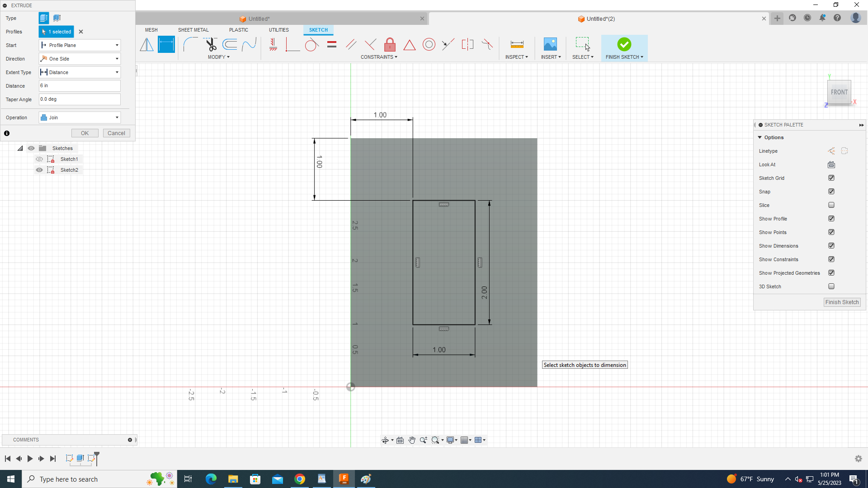Click the Insert image icon
The image size is (868, 488).
coord(550,44)
